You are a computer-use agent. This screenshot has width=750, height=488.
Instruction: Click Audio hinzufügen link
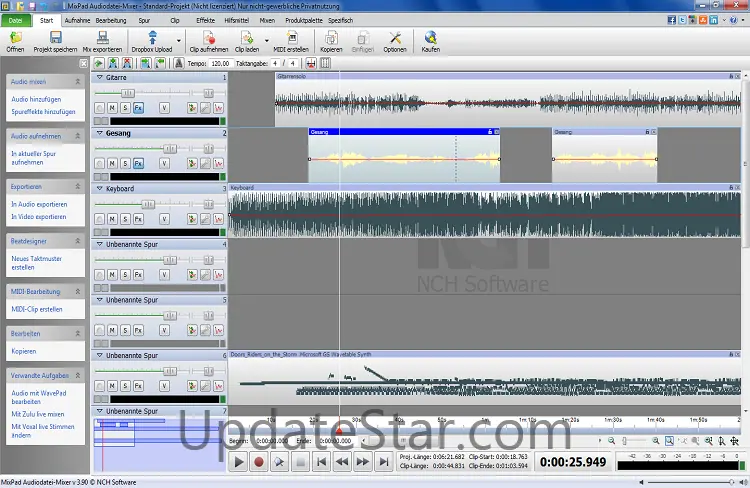pos(36,99)
